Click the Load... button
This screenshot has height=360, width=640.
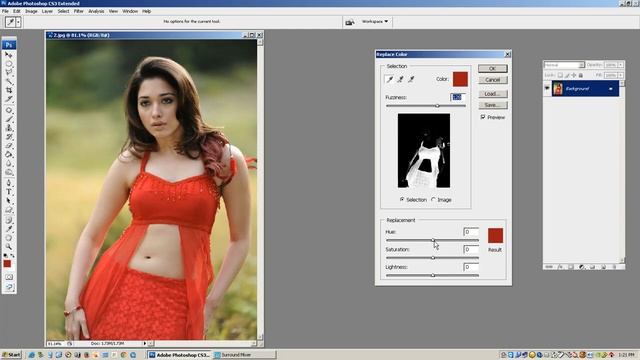coord(493,94)
